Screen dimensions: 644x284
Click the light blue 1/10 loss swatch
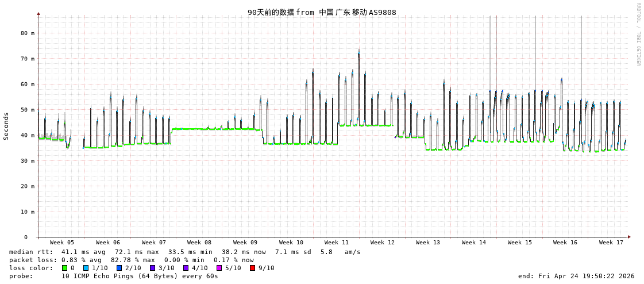[x=86, y=268]
